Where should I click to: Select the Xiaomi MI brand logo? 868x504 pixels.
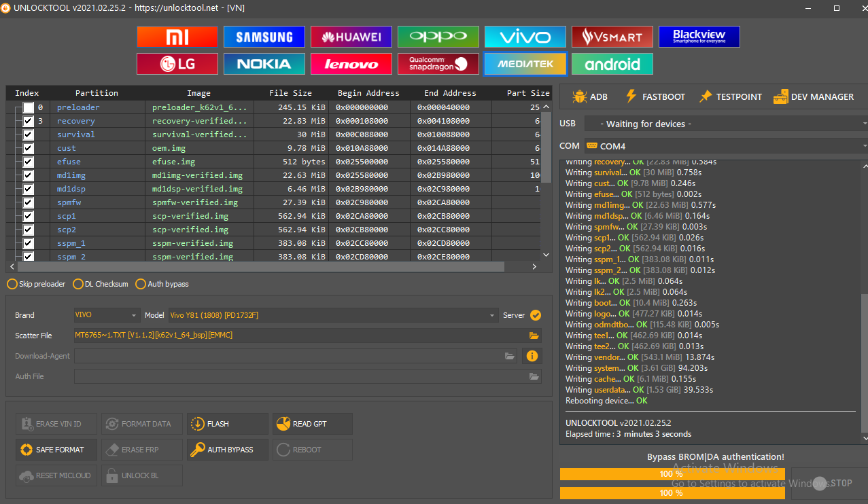pyautogui.click(x=177, y=37)
